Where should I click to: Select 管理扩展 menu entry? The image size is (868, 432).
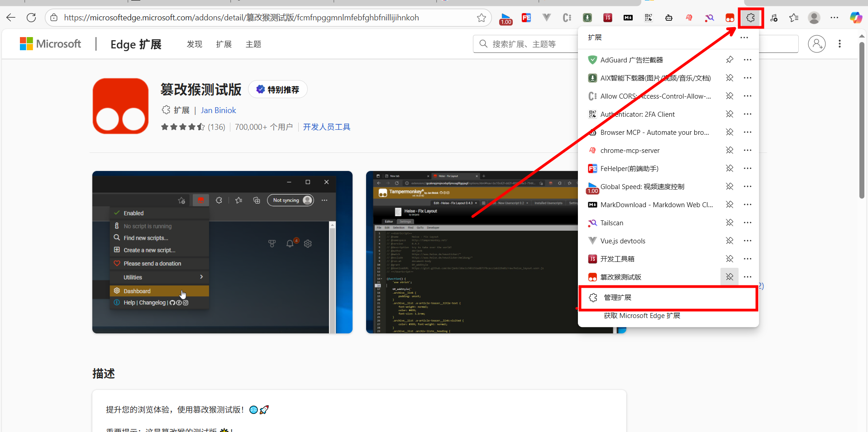tap(617, 298)
